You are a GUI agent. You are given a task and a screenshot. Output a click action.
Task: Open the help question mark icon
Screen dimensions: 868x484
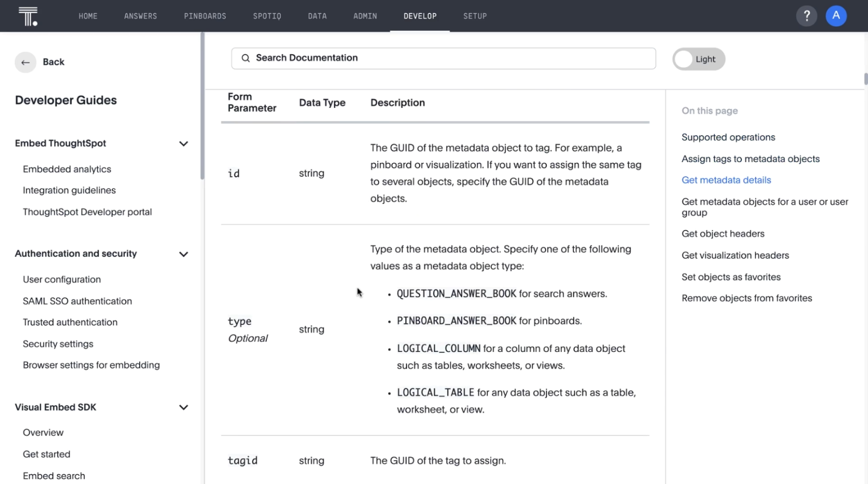(806, 16)
